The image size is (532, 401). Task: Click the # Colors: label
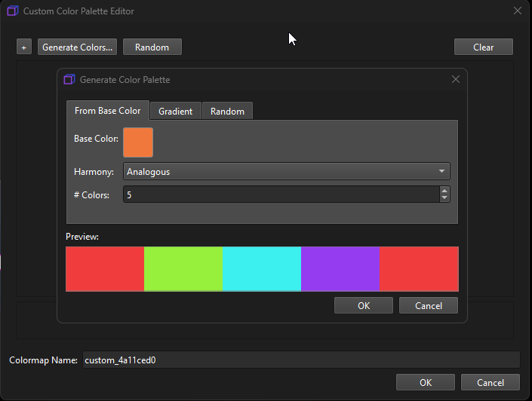point(91,195)
